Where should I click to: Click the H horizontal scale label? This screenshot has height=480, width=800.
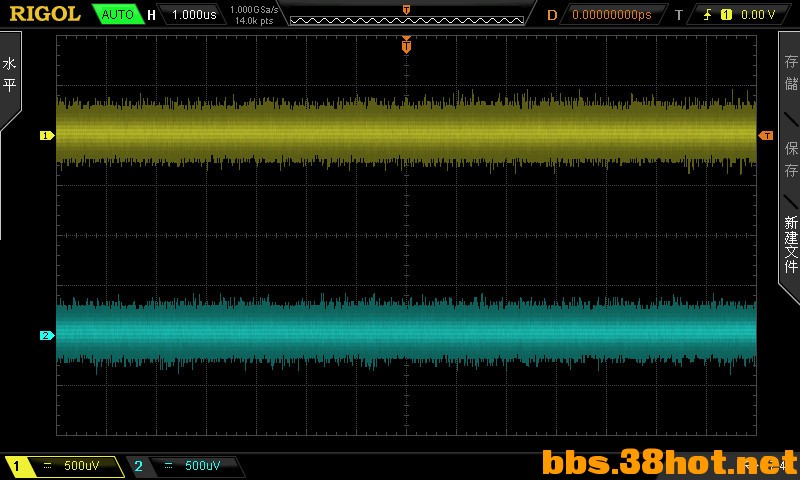coord(151,15)
